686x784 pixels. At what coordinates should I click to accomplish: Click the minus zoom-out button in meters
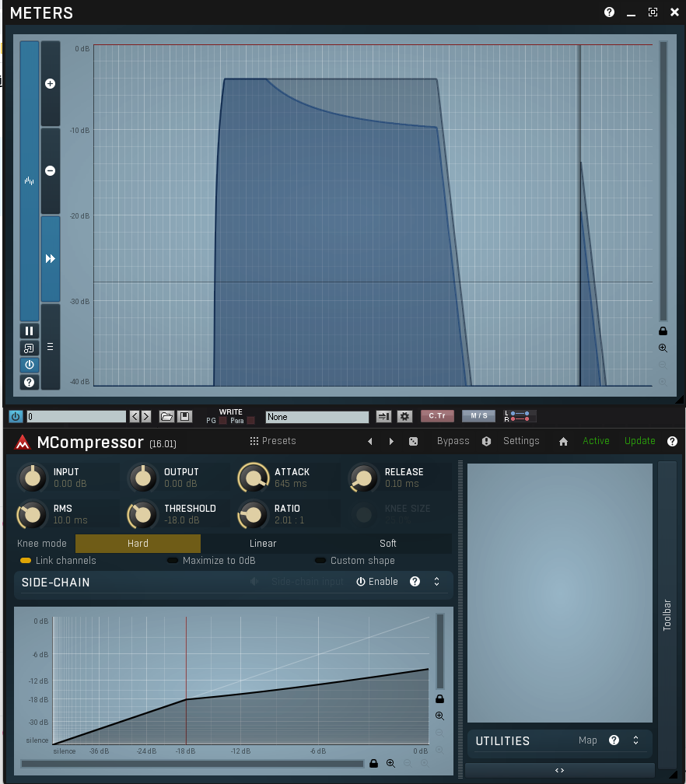tap(51, 170)
